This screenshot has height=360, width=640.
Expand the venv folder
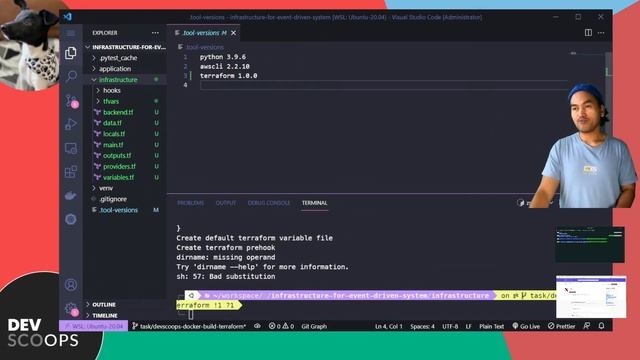click(x=125, y=188)
